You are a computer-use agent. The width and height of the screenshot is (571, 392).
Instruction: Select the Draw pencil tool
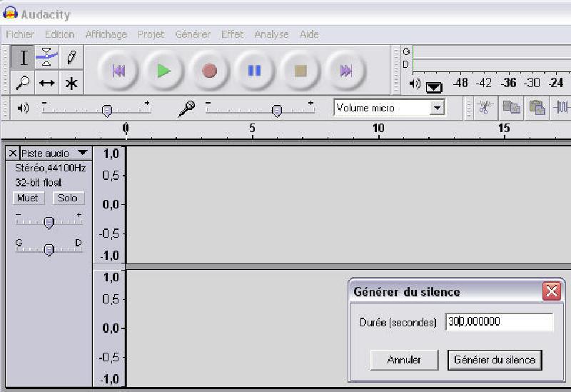(71, 57)
